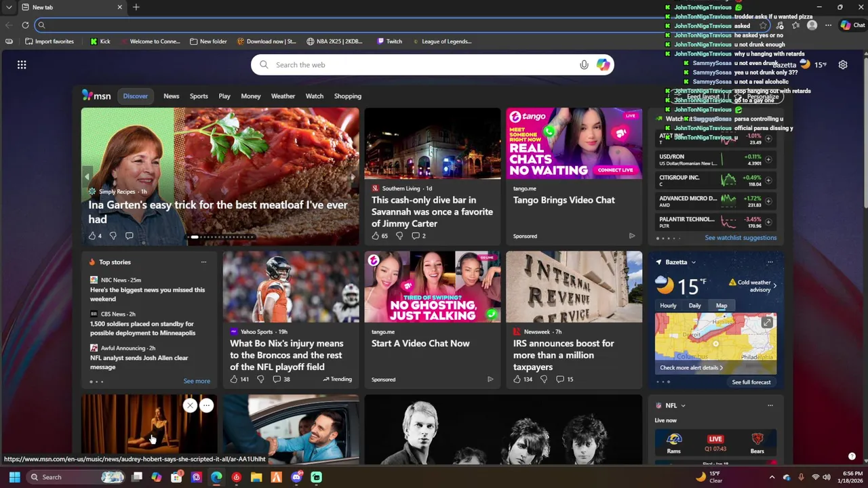Open the tab list chevron at top left

click(x=9, y=7)
